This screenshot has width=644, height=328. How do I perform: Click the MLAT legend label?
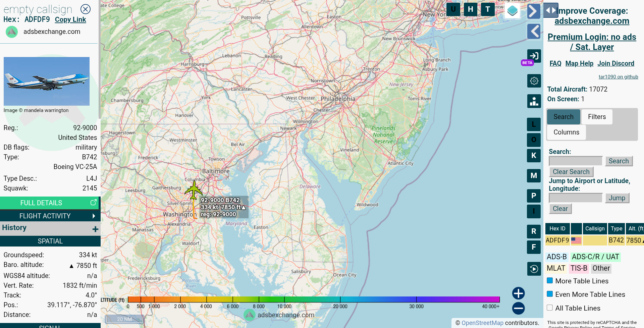556,268
